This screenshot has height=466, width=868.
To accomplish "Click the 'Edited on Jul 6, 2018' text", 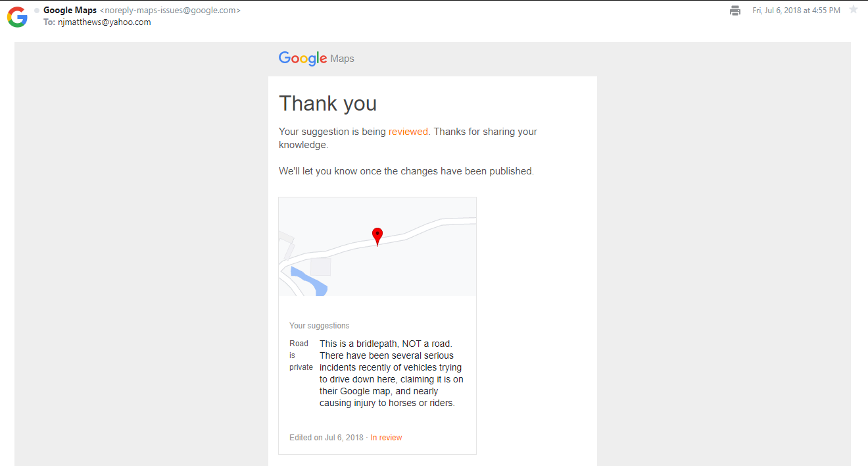I will tap(326, 438).
